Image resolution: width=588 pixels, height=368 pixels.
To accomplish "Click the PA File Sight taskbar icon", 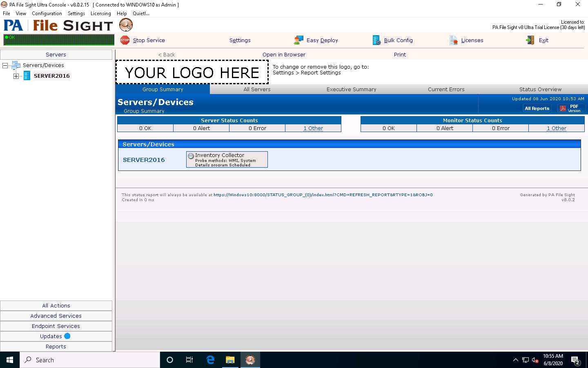I will pyautogui.click(x=250, y=360).
